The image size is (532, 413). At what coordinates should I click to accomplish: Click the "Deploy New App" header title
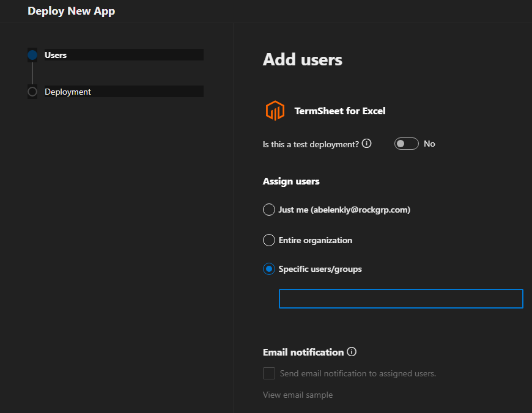pyautogui.click(x=71, y=10)
